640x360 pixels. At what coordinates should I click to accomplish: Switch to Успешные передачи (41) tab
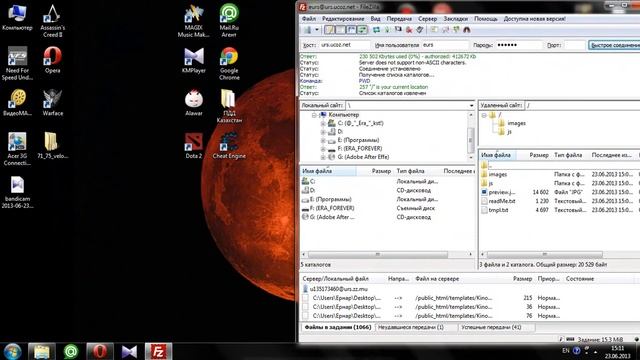point(491,327)
